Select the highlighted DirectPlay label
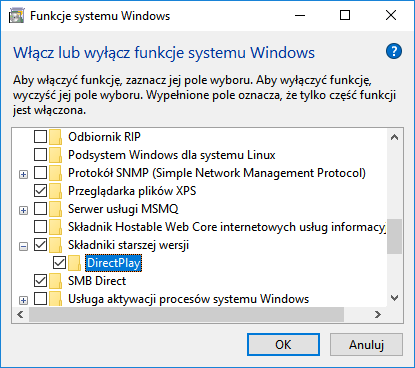 point(113,263)
